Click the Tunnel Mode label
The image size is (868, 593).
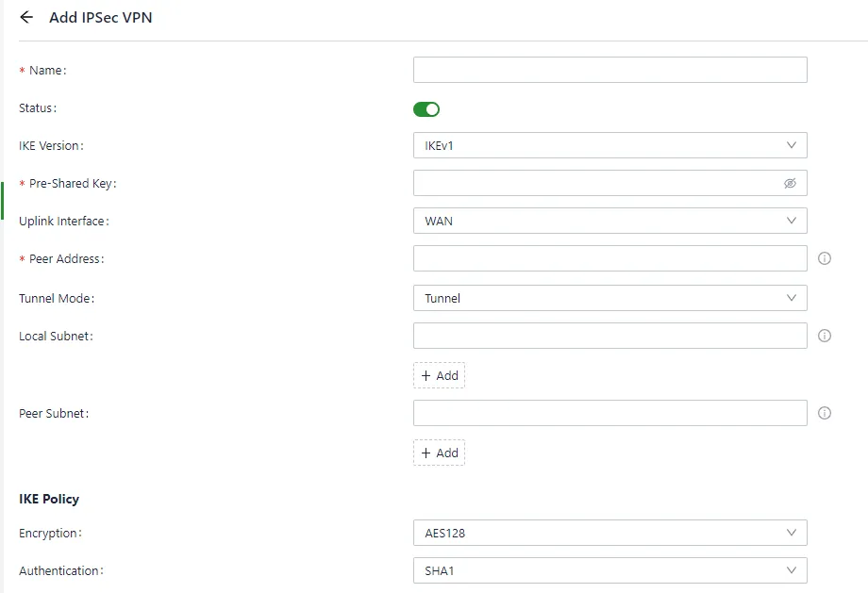[x=57, y=299]
